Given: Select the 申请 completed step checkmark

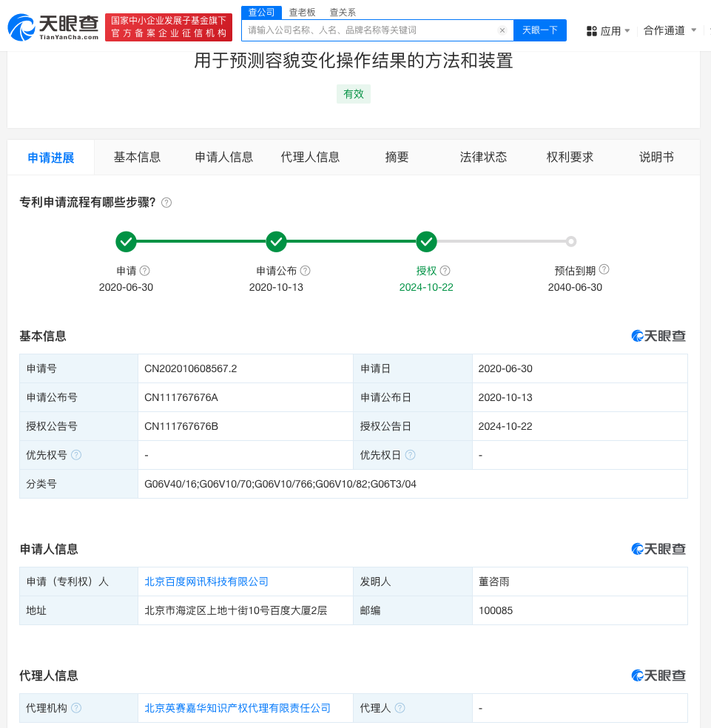Looking at the screenshot, I should point(126,241).
